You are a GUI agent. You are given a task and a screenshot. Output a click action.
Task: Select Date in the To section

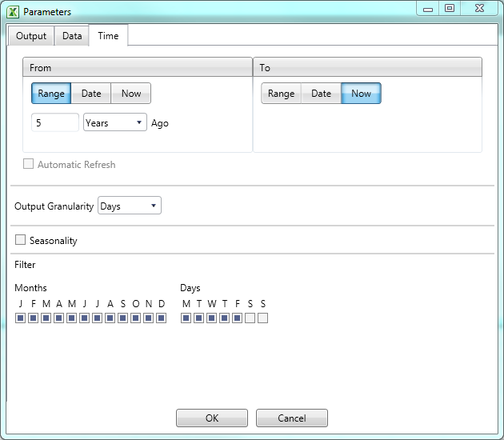tap(321, 94)
